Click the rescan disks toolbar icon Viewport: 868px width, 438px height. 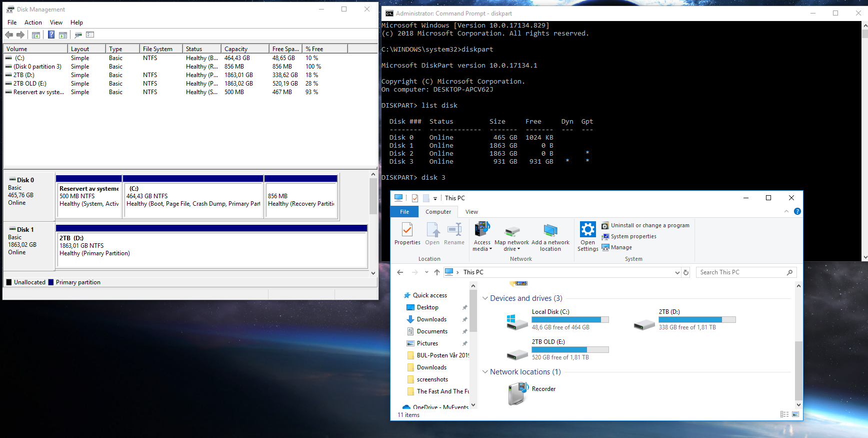pos(78,35)
